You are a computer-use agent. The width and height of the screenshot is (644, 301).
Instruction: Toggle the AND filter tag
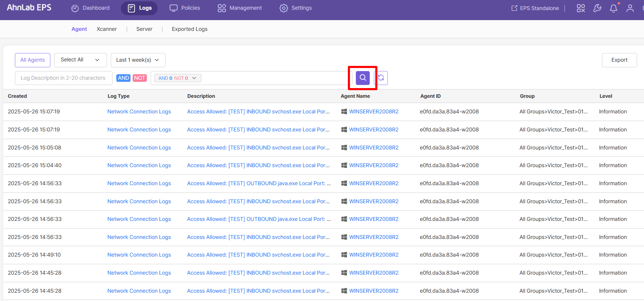(x=123, y=78)
